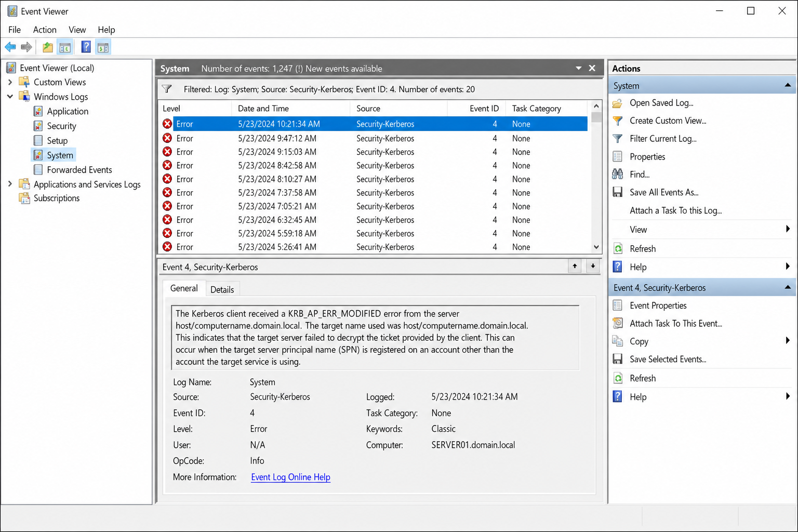Click the Event ID column header

(x=476, y=108)
